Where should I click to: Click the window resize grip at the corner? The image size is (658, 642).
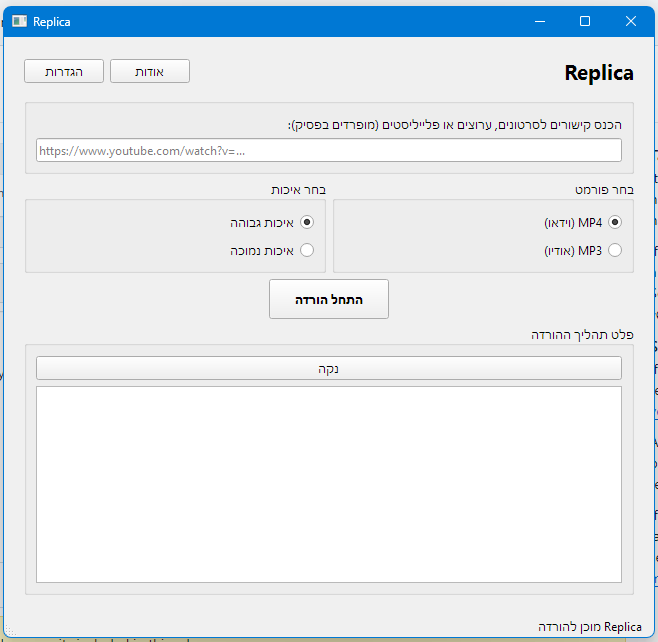click(10, 631)
